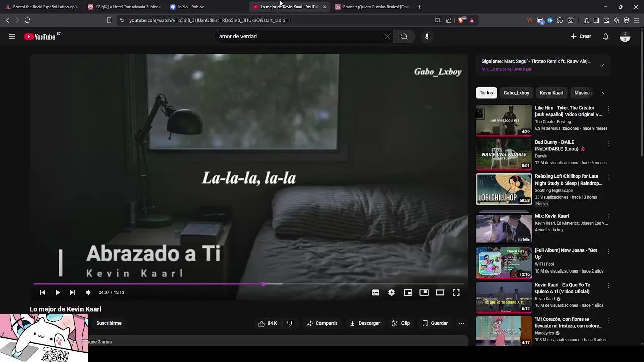Open more actions ellipsis below video
The width and height of the screenshot is (644, 362).
(x=462, y=323)
